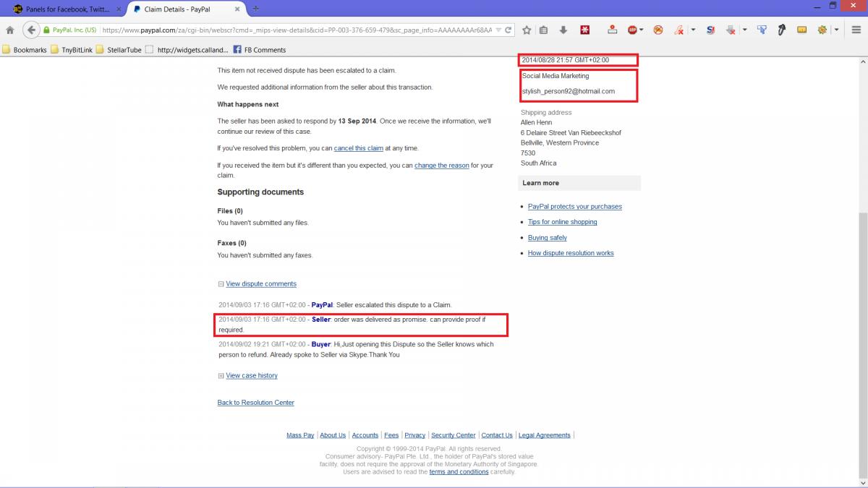The width and height of the screenshot is (868, 488).
Task: Open a new tab with plus icon
Action: pos(256,9)
